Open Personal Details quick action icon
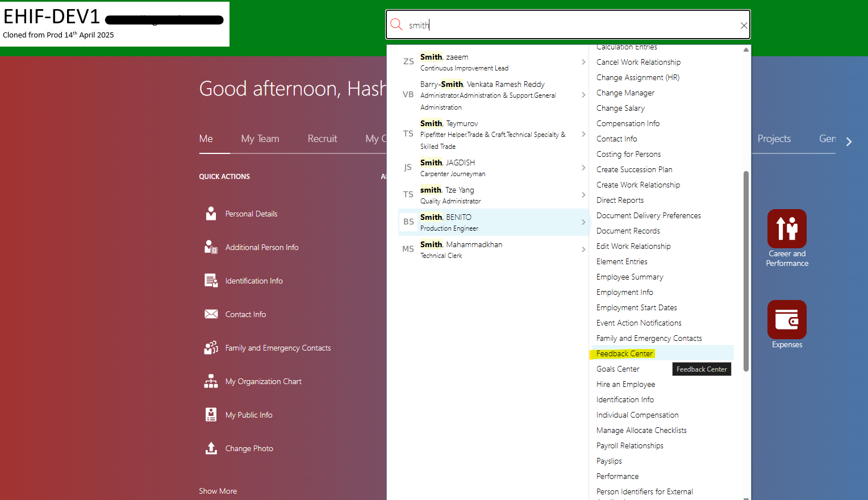Viewport: 868px width, 500px height. coord(211,214)
